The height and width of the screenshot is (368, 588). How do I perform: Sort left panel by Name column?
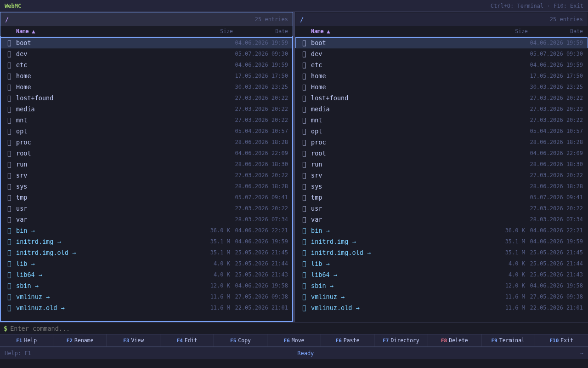point(25,31)
